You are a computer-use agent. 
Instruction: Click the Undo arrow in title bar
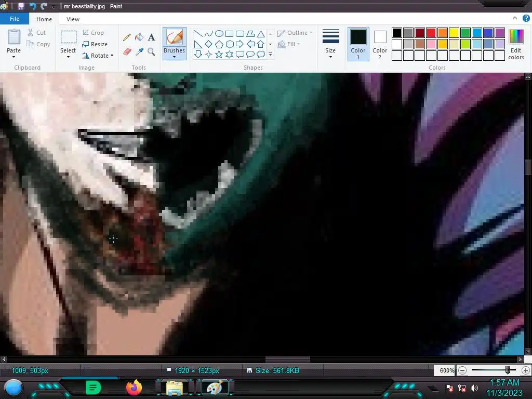(33, 6)
